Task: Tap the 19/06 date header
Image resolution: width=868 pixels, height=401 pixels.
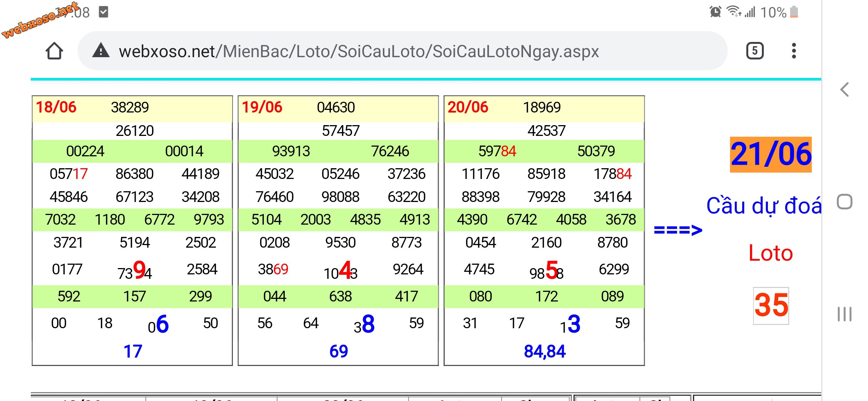Action: 262,107
